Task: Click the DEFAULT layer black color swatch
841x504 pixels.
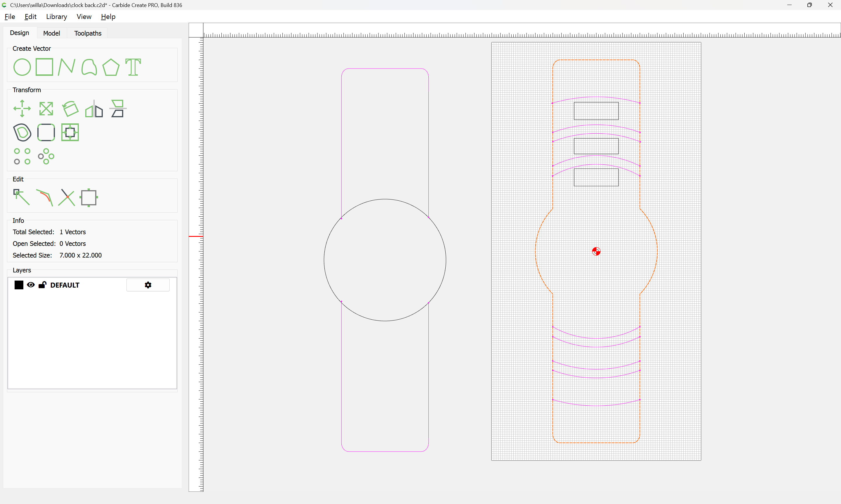Action: point(19,285)
